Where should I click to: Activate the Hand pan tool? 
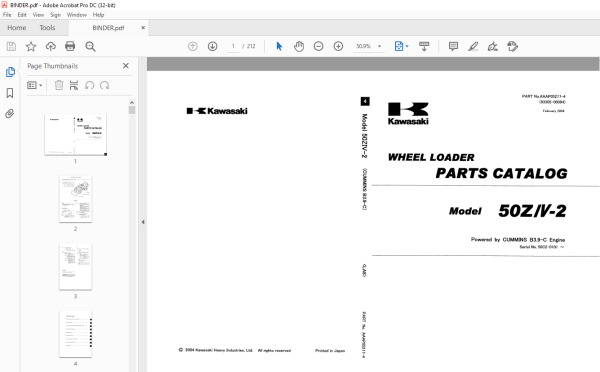pyautogui.click(x=299, y=47)
